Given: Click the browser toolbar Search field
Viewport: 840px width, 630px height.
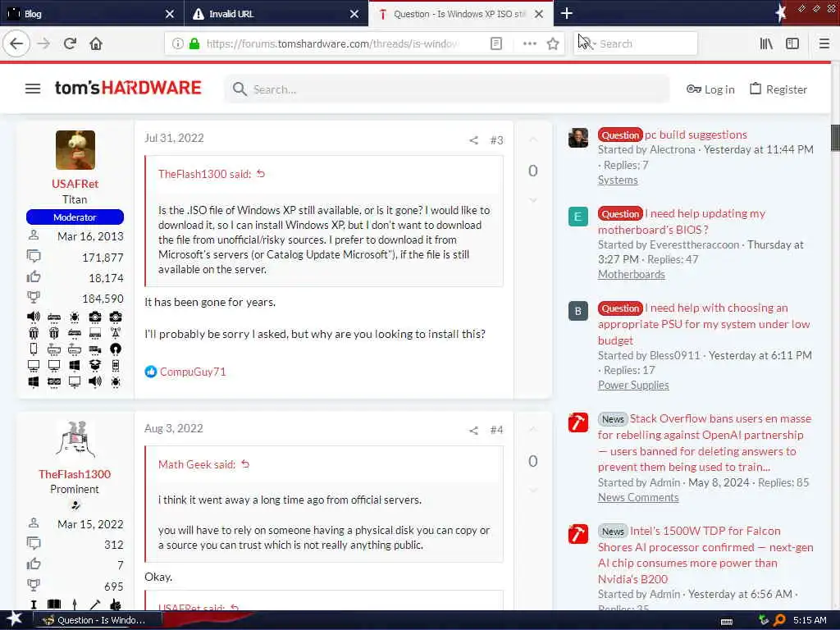Looking at the screenshot, I should (x=636, y=43).
